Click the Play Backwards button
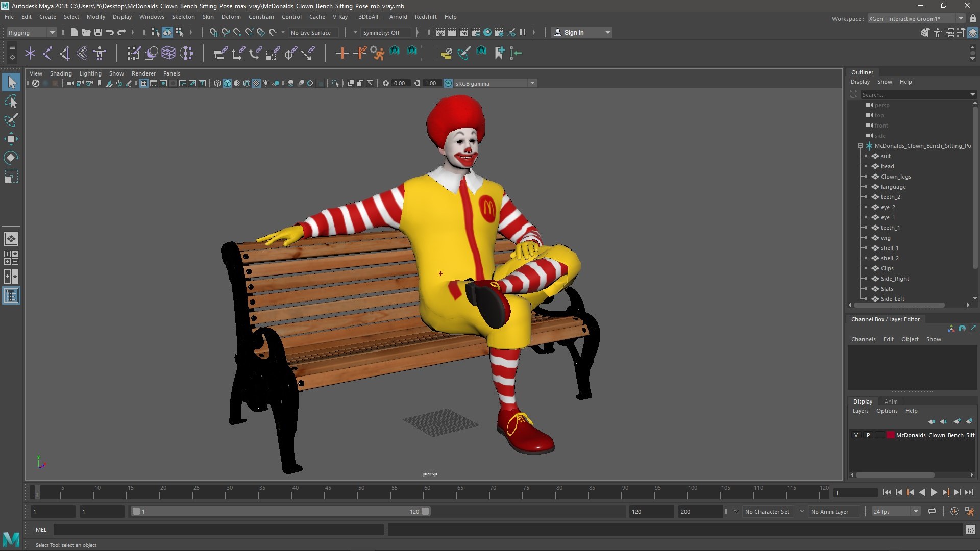 [x=922, y=493]
